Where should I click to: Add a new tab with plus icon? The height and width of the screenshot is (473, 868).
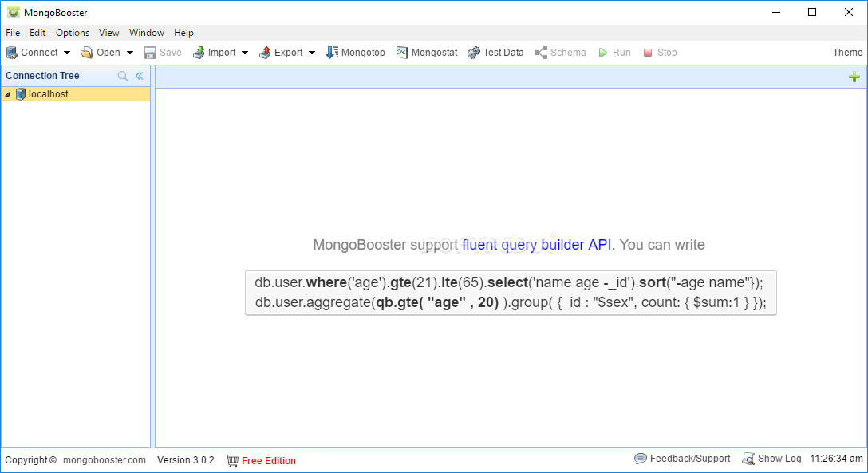click(854, 77)
